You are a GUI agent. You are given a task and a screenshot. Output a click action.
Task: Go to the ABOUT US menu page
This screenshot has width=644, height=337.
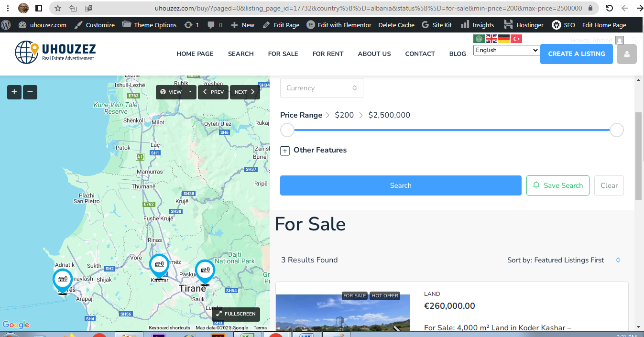[374, 54]
